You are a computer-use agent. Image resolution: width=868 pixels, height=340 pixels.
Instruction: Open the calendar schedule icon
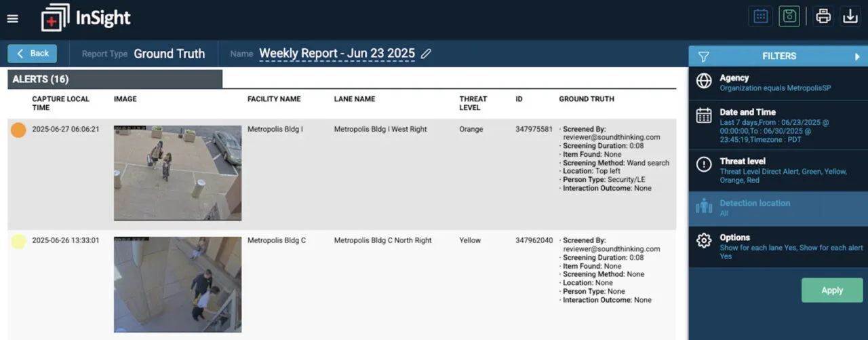pos(760,16)
